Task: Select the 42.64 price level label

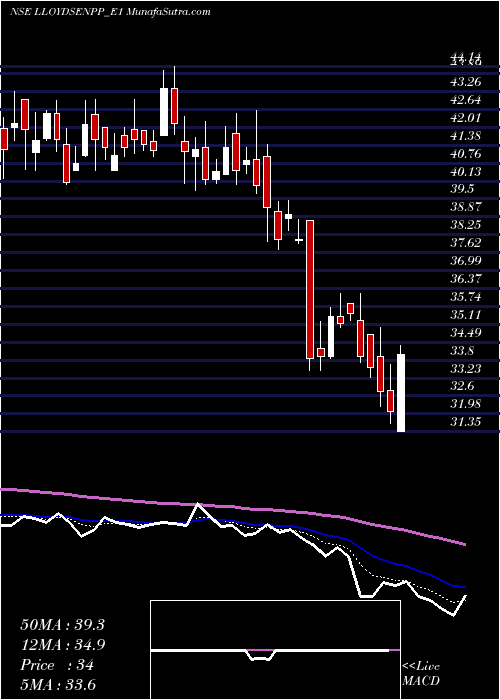Action: 466,100
